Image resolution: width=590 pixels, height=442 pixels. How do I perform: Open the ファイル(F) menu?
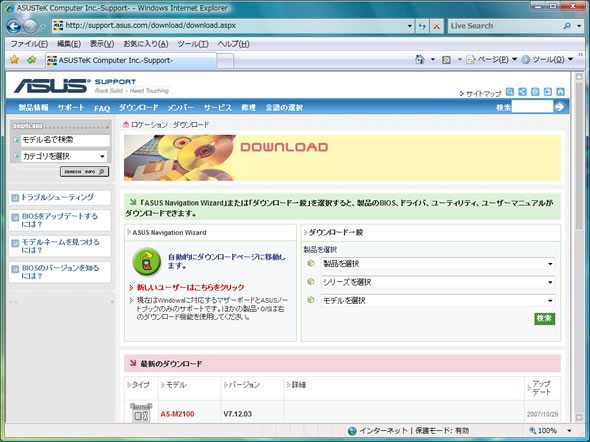[x=29, y=44]
